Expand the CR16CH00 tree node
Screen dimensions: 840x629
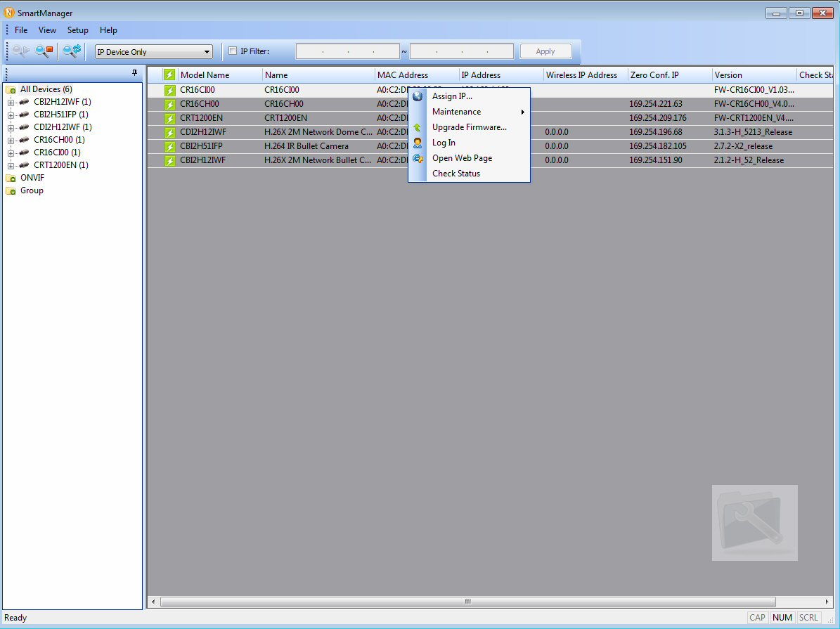tap(11, 140)
